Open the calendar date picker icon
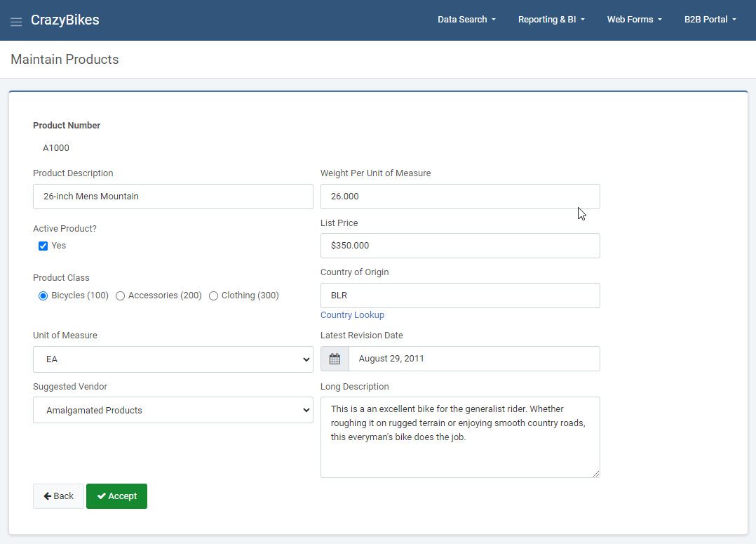 click(x=335, y=359)
